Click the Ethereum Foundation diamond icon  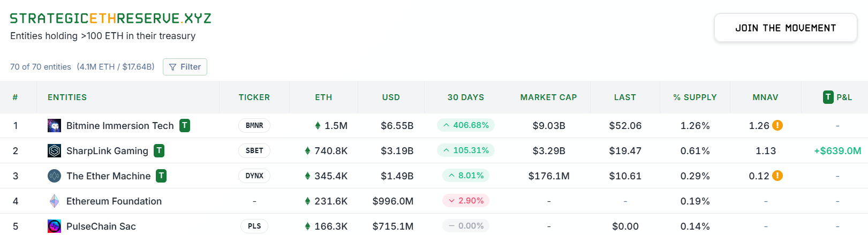click(54, 201)
